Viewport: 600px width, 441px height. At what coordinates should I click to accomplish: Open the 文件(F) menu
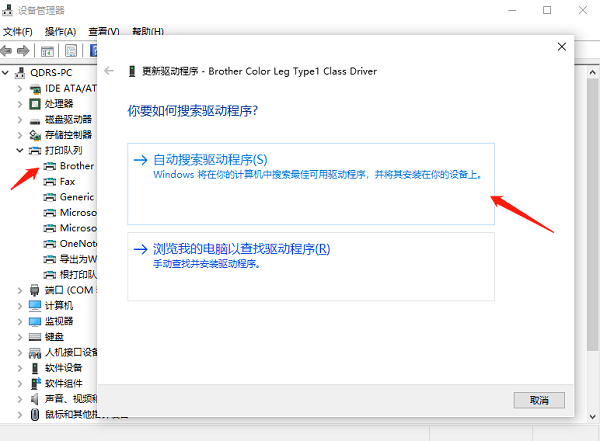(x=18, y=32)
